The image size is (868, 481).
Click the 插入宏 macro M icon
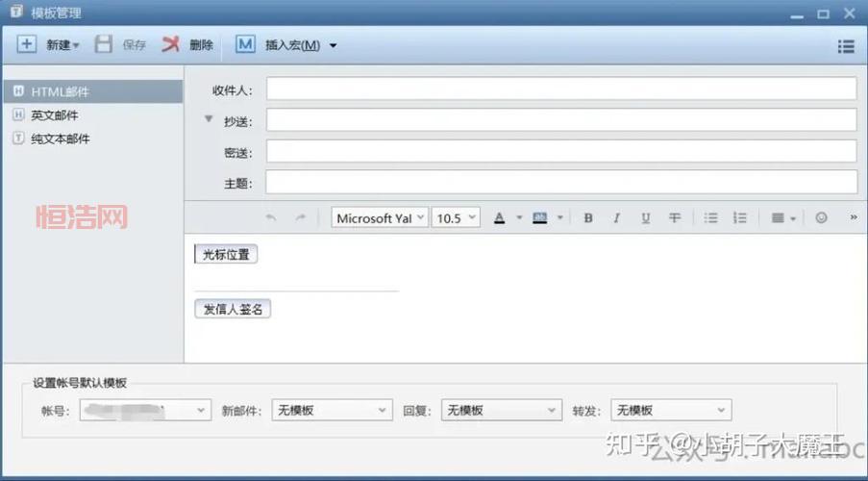coord(245,44)
